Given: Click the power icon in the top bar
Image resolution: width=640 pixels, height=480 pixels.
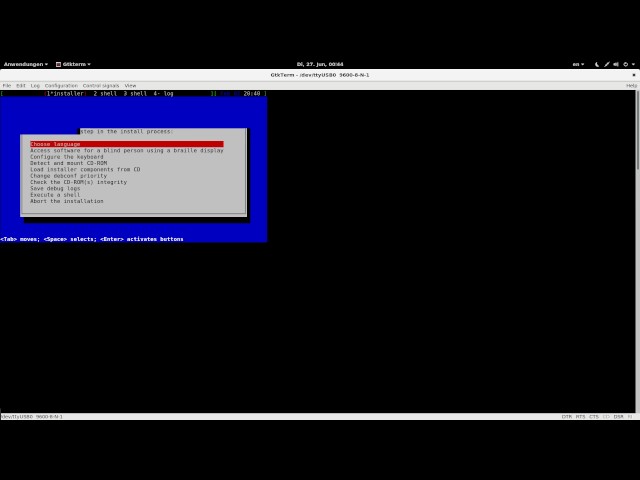Looking at the screenshot, I should 625,64.
